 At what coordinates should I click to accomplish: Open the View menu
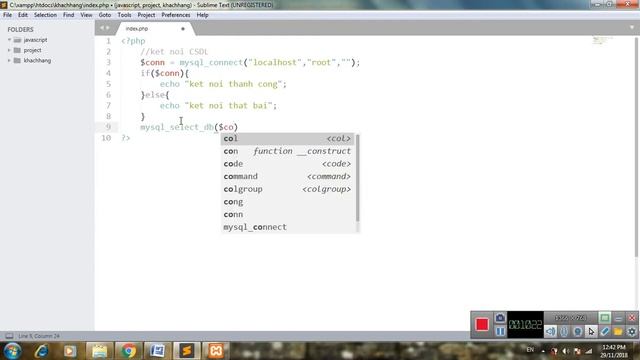click(86, 15)
